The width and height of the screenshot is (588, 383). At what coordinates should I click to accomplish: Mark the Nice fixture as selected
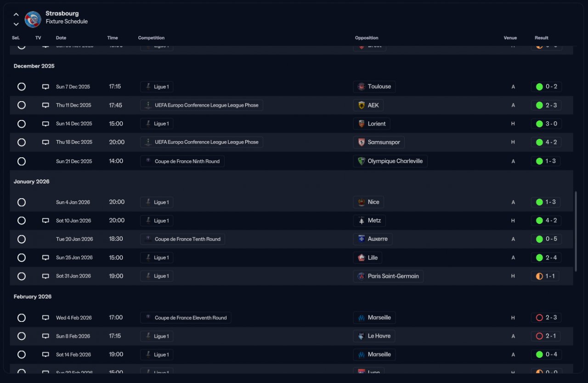(x=22, y=202)
